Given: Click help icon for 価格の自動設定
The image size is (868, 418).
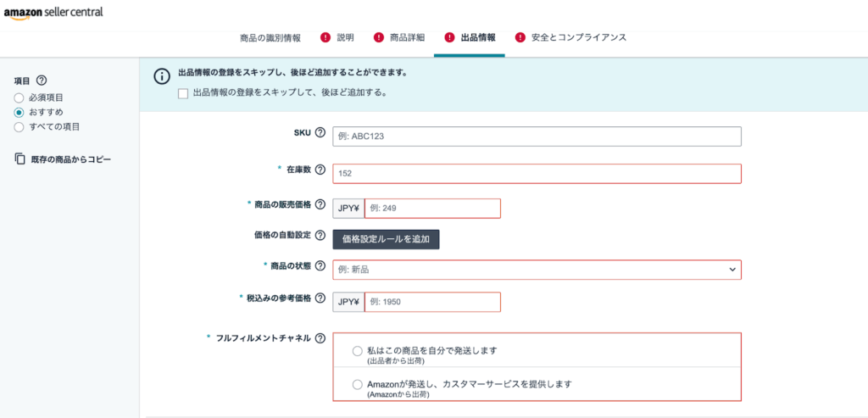Looking at the screenshot, I should pos(320,236).
